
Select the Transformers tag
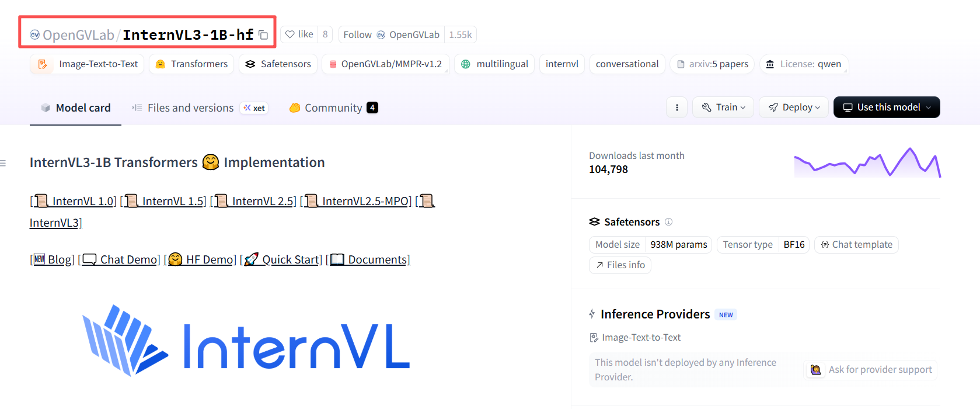(x=191, y=64)
